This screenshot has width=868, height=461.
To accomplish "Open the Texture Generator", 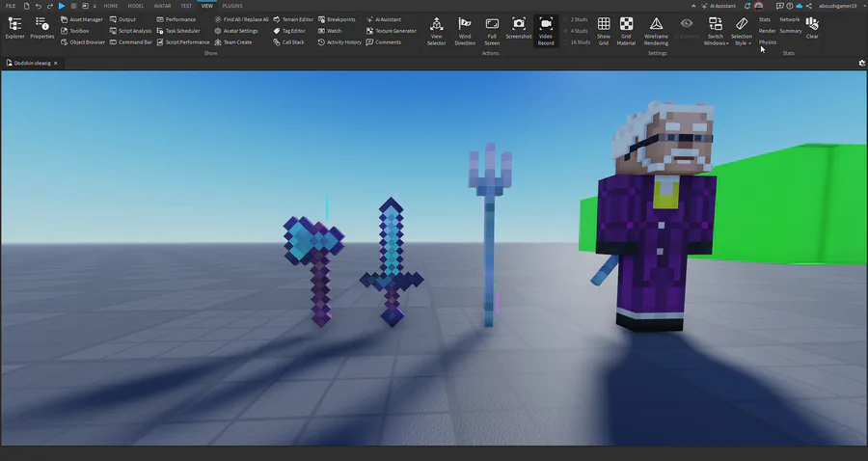I will click(392, 31).
